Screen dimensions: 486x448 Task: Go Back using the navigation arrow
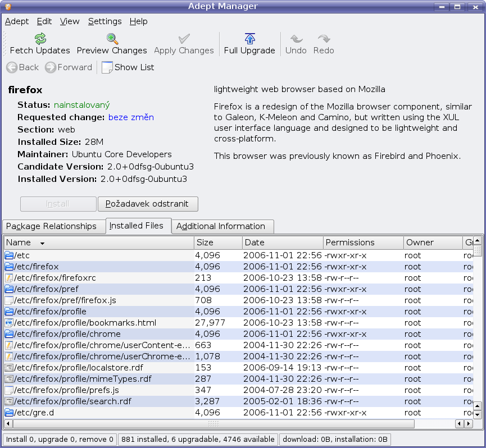point(12,67)
